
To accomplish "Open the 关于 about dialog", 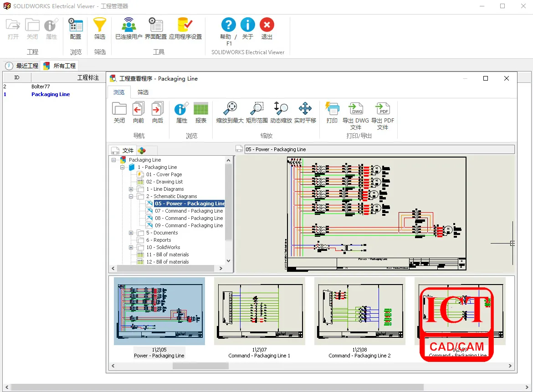I will coord(248,25).
